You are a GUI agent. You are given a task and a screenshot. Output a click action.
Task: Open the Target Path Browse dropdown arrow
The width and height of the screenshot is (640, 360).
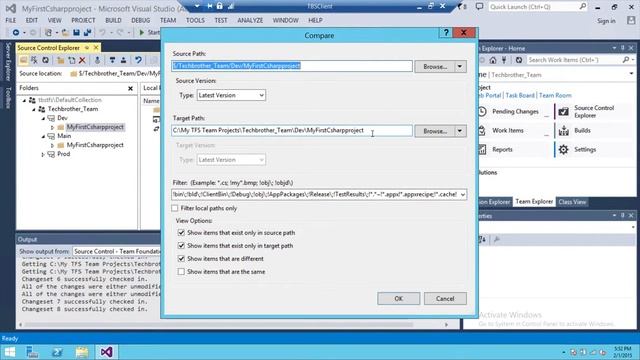pyautogui.click(x=460, y=131)
